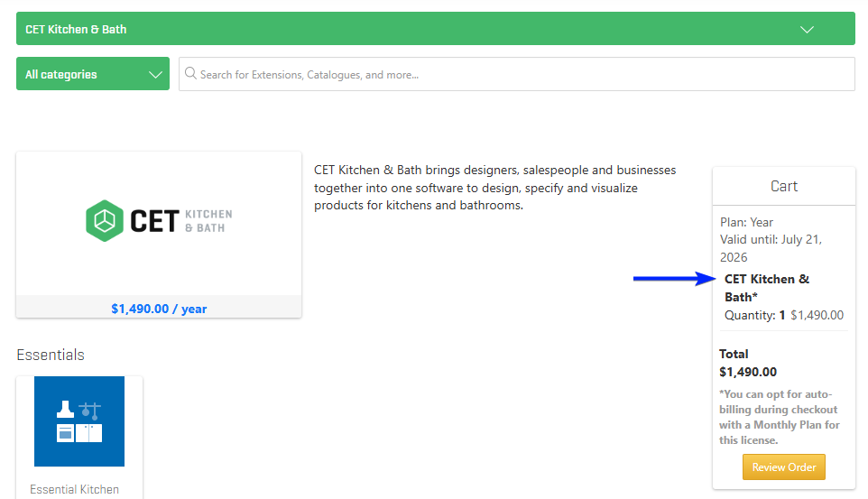Viewport: 868px width, 499px height.
Task: Open the Essential Kitchen blue icon tile
Action: (79, 421)
